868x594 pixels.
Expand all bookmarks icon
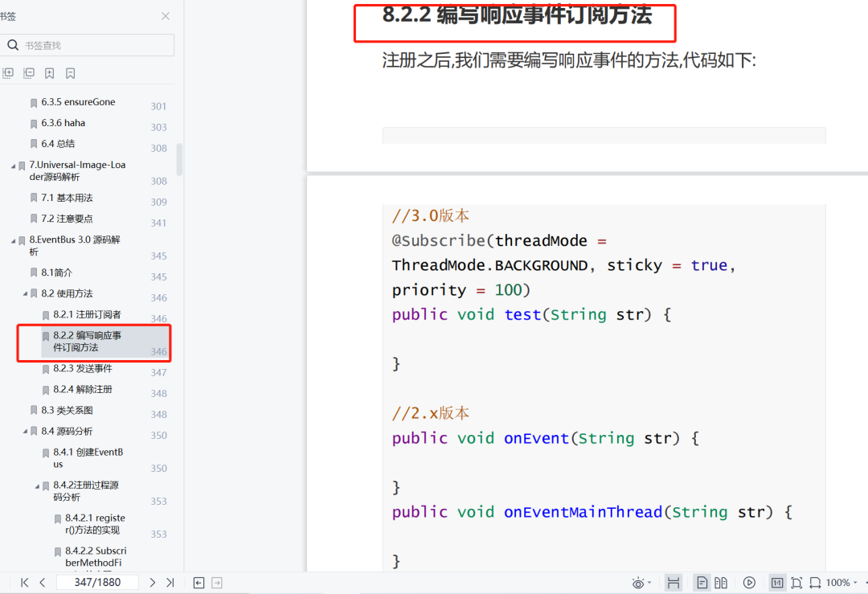8,73
